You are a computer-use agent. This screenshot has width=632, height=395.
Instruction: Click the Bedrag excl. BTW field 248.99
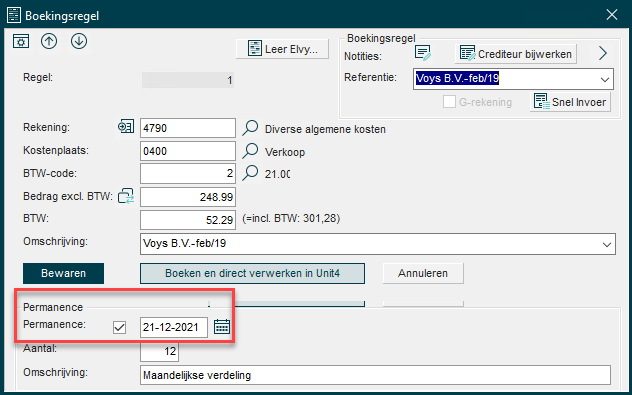point(188,197)
